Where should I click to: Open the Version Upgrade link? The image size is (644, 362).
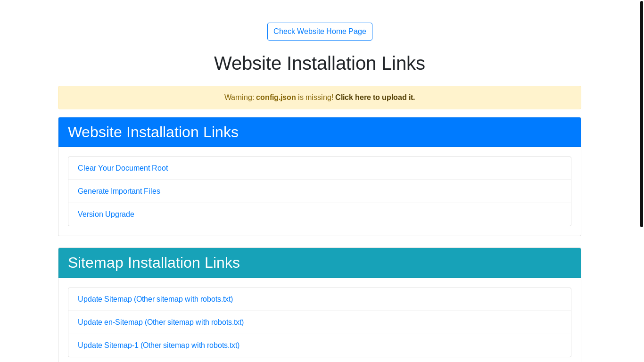point(106,214)
